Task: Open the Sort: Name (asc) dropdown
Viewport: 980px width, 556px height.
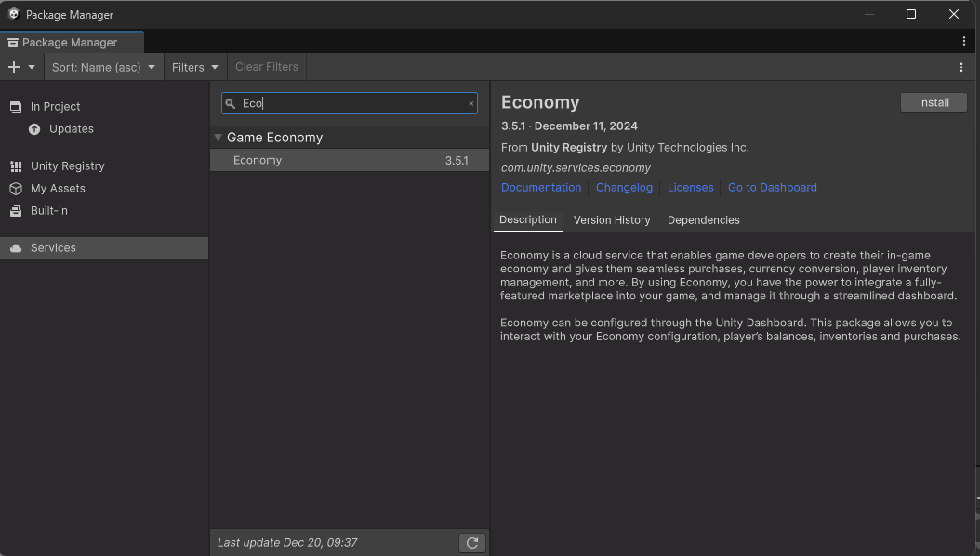Action: pyautogui.click(x=104, y=67)
